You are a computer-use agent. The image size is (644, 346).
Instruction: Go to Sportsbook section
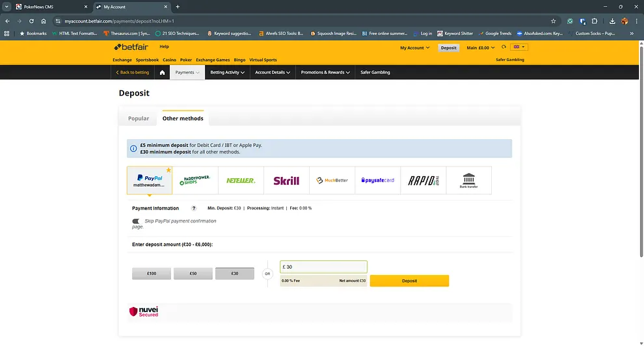pos(148,60)
